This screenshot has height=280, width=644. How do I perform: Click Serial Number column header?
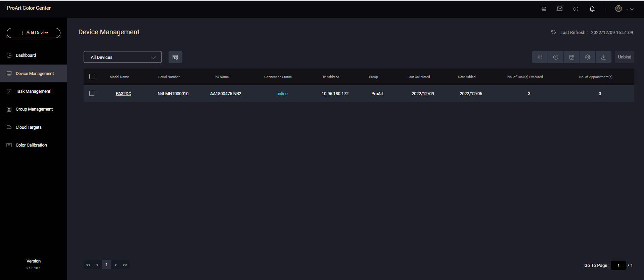tap(169, 77)
